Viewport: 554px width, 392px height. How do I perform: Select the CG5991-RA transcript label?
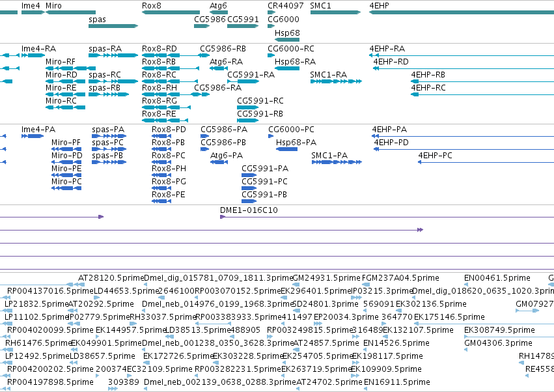251,75
